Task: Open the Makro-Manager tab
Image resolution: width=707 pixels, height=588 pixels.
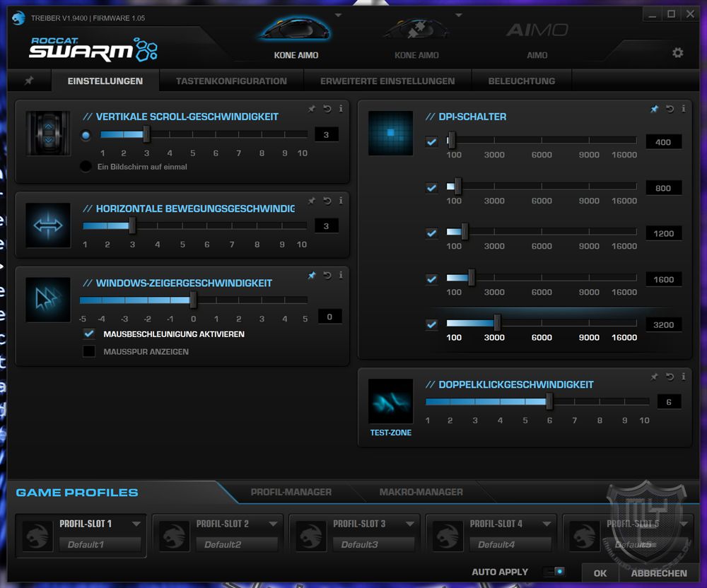Action: (421, 492)
